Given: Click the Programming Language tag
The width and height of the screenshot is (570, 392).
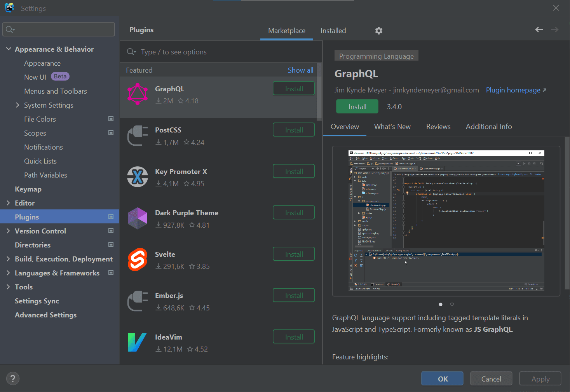Looking at the screenshot, I should click(x=376, y=56).
